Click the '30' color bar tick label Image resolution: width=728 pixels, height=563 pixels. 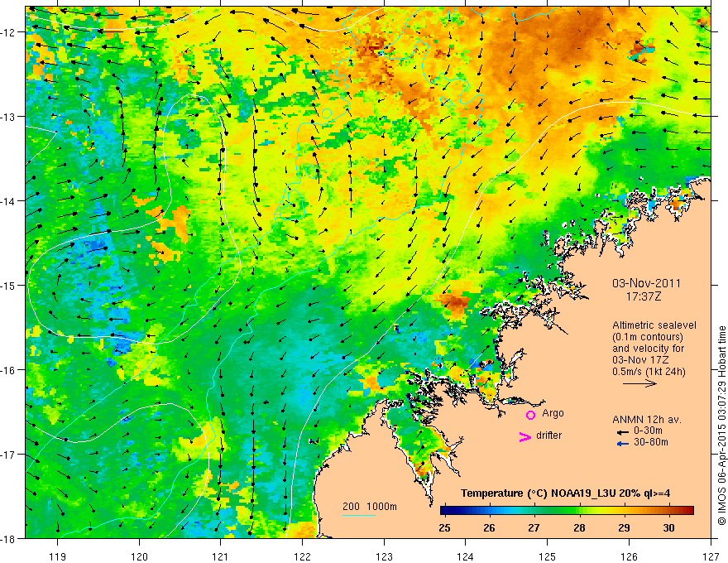click(x=668, y=528)
